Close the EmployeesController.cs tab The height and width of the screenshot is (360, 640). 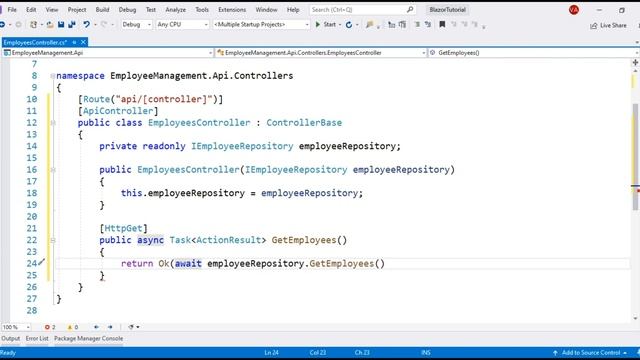click(83, 42)
